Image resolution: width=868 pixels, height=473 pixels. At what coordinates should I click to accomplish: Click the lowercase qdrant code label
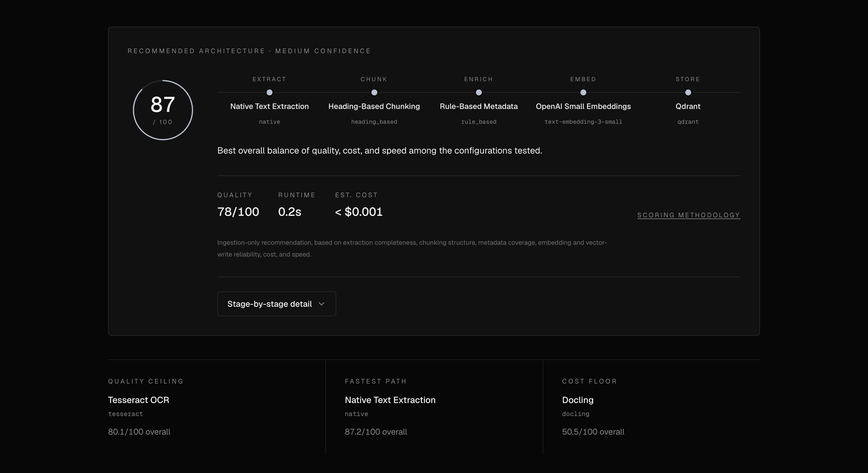click(688, 122)
